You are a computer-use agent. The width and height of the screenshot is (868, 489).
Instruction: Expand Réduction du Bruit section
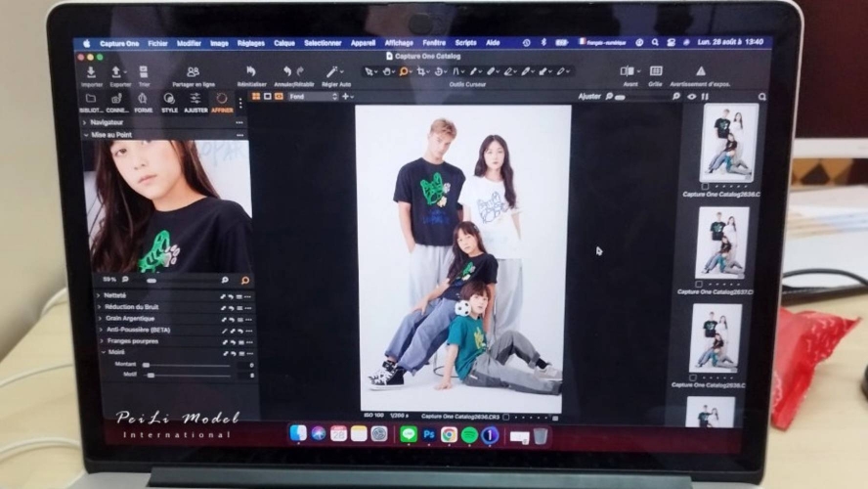(x=100, y=307)
